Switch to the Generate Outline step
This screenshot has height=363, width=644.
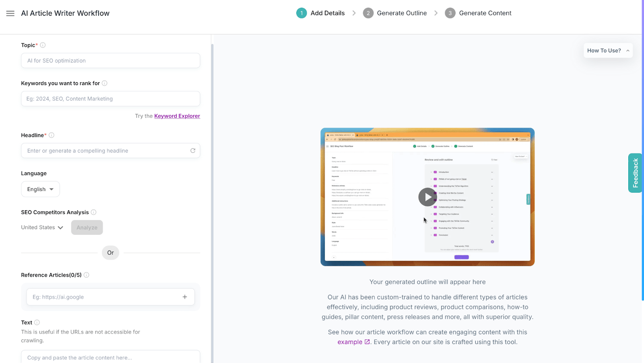tap(401, 13)
